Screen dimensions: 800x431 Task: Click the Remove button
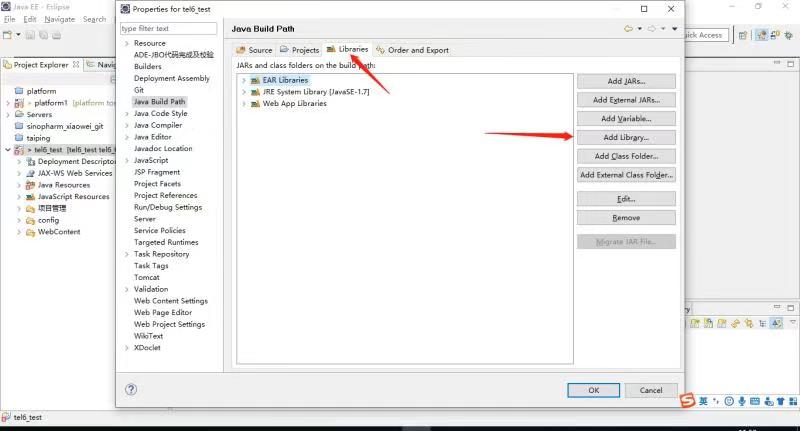626,218
